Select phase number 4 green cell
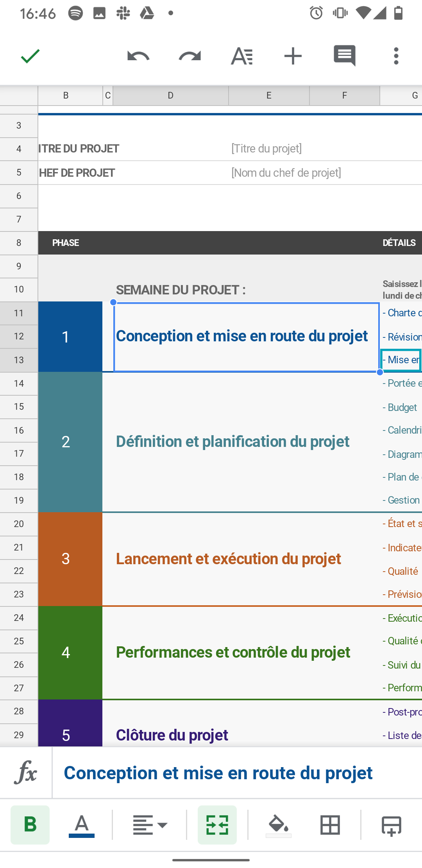Screen dimensions: 422x868 (70, 653)
